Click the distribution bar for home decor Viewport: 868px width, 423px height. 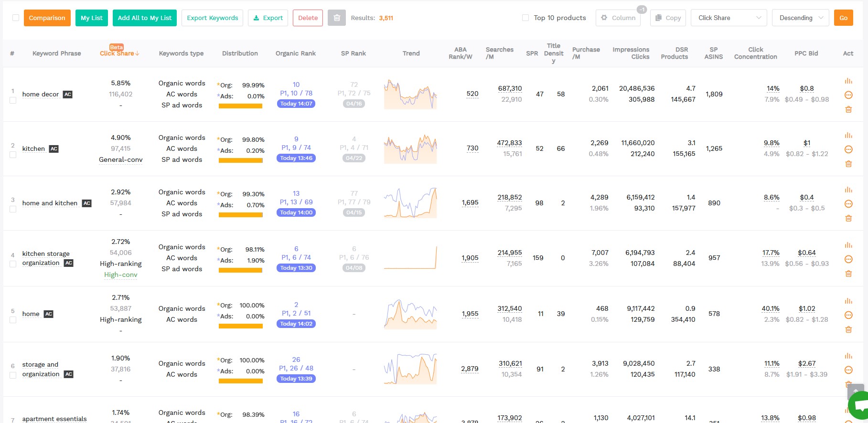(240, 106)
